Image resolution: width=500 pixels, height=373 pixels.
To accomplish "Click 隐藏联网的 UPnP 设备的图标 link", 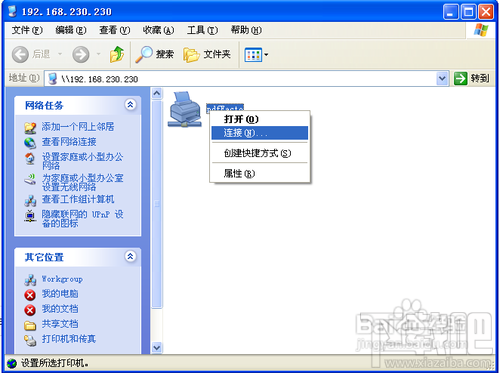I will coord(82,219).
